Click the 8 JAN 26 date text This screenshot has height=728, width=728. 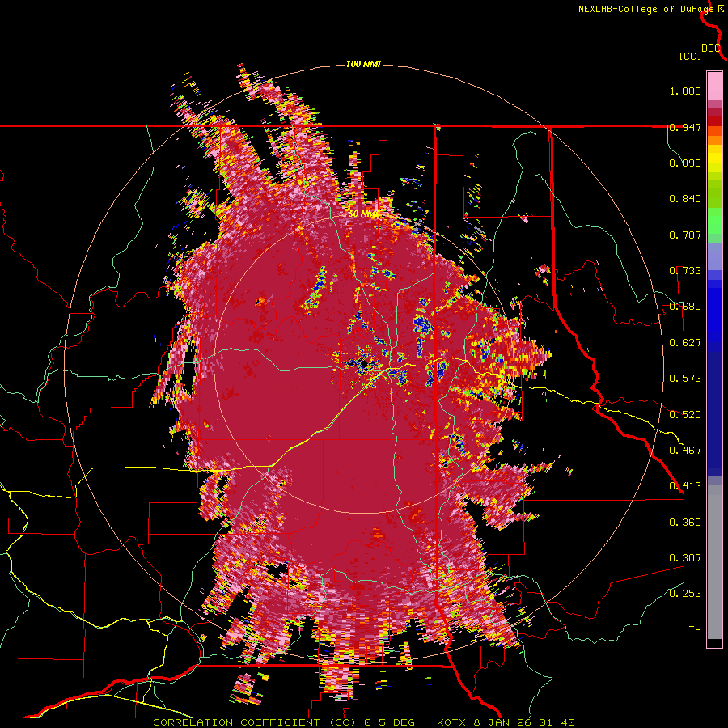[503, 722]
